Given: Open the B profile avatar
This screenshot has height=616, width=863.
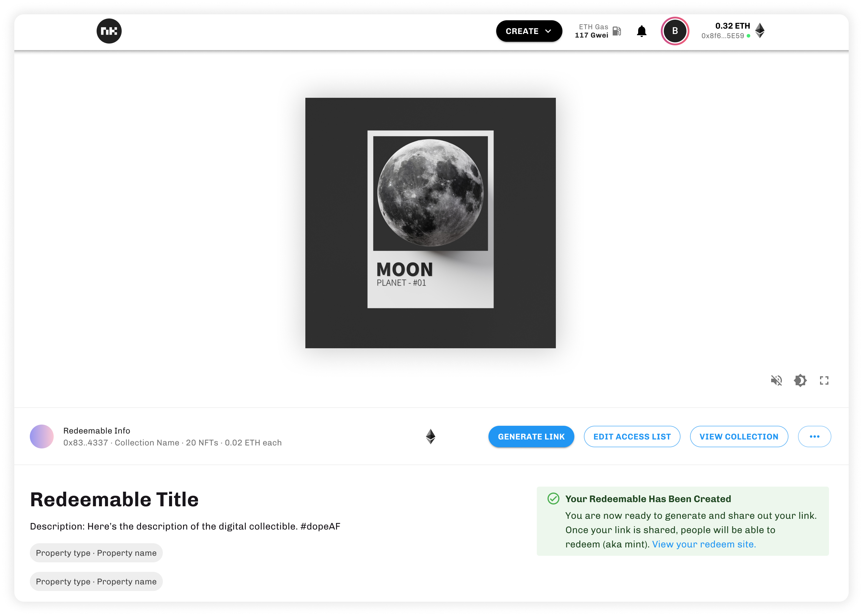Looking at the screenshot, I should pos(675,31).
